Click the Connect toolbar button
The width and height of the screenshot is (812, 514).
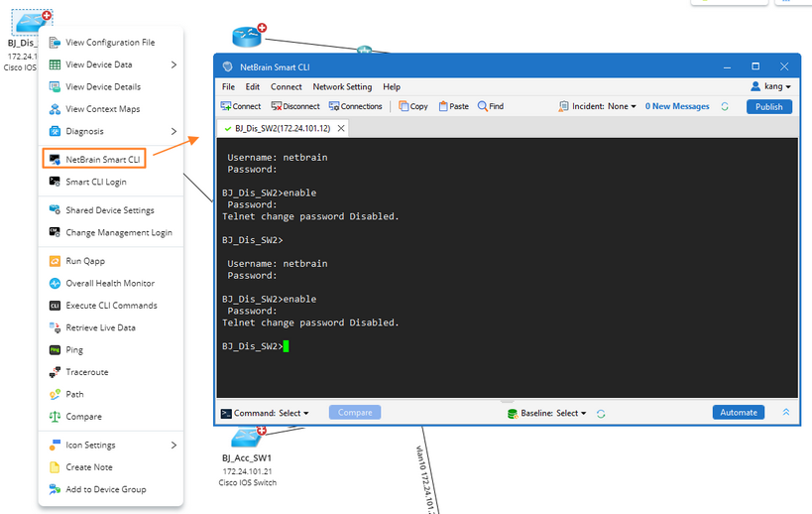(x=240, y=106)
